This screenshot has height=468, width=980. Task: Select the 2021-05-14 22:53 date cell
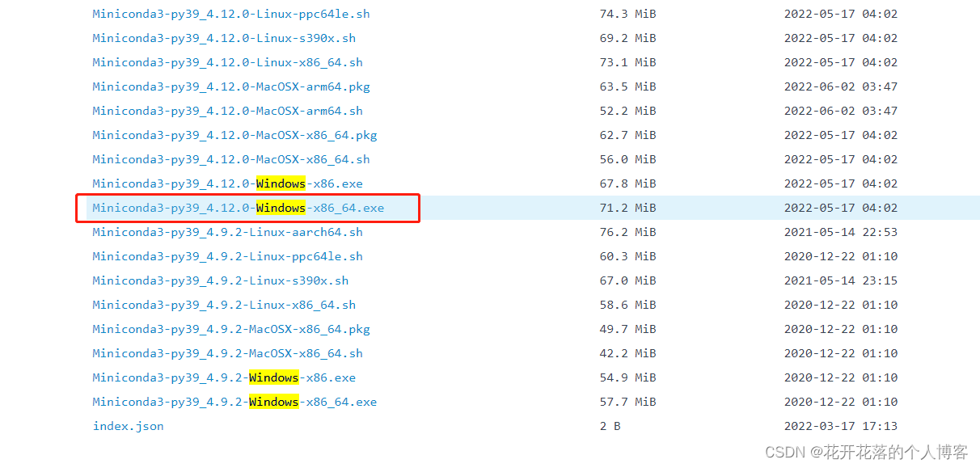tap(841, 232)
